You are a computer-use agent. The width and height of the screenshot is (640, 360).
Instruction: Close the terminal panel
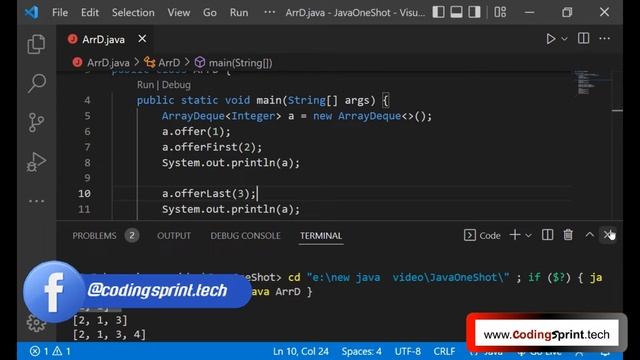607,234
